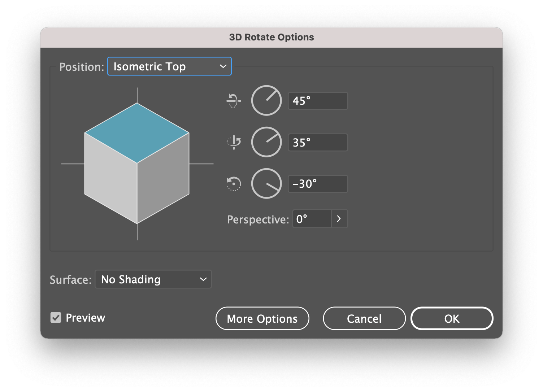The width and height of the screenshot is (543, 392).
Task: Click the Y-axis rotation dial at 35°
Action: point(266,142)
